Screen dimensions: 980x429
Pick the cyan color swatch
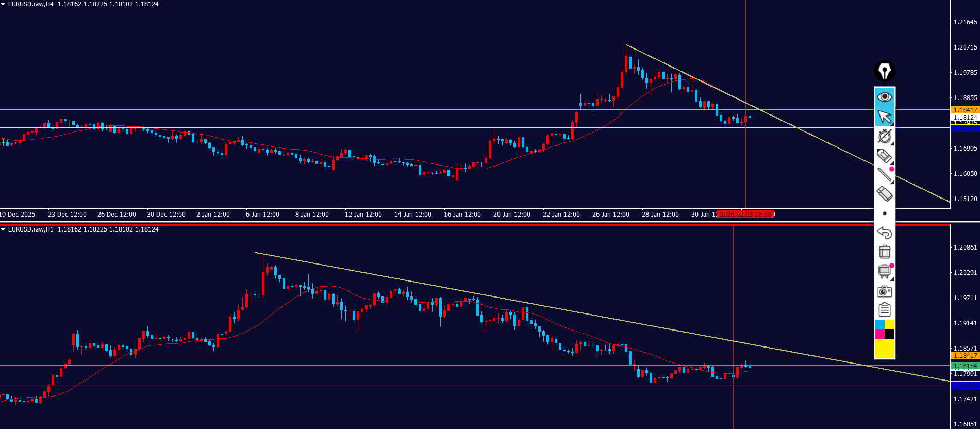(879, 324)
